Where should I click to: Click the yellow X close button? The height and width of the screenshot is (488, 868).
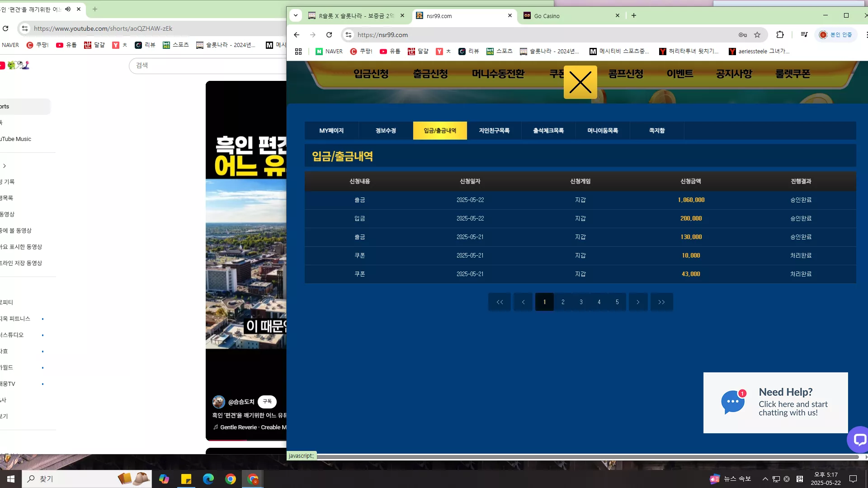[x=580, y=82]
